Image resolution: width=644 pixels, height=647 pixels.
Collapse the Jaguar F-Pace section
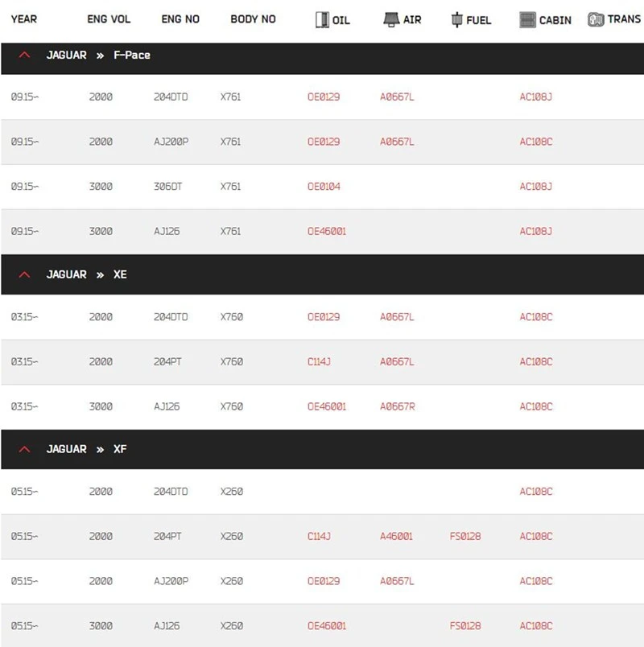click(x=25, y=55)
